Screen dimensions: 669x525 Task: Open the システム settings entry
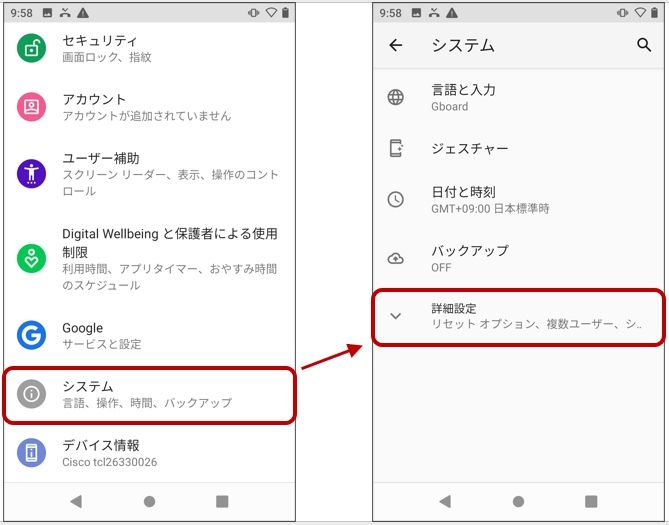149,395
